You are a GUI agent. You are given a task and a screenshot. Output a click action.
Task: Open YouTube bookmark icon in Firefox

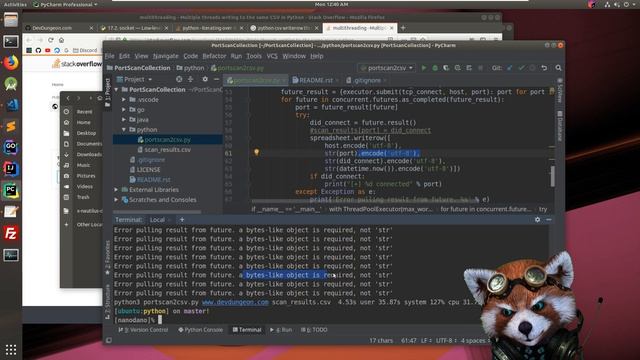47,50
